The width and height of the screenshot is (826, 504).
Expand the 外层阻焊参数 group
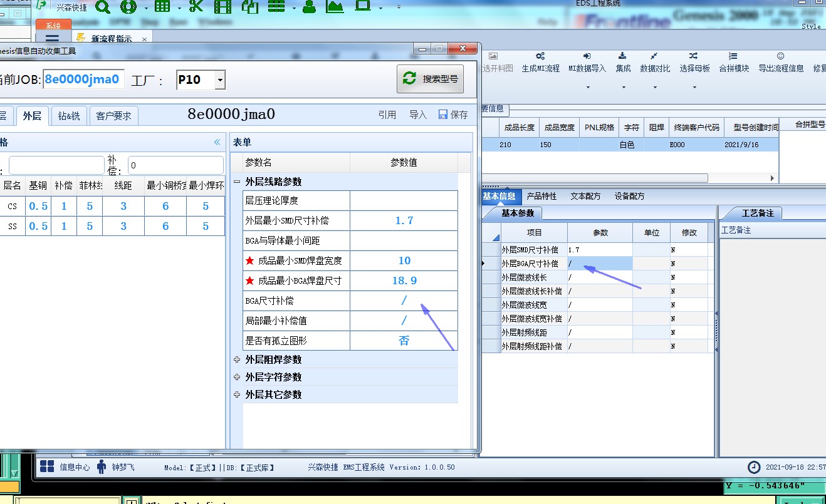236,359
